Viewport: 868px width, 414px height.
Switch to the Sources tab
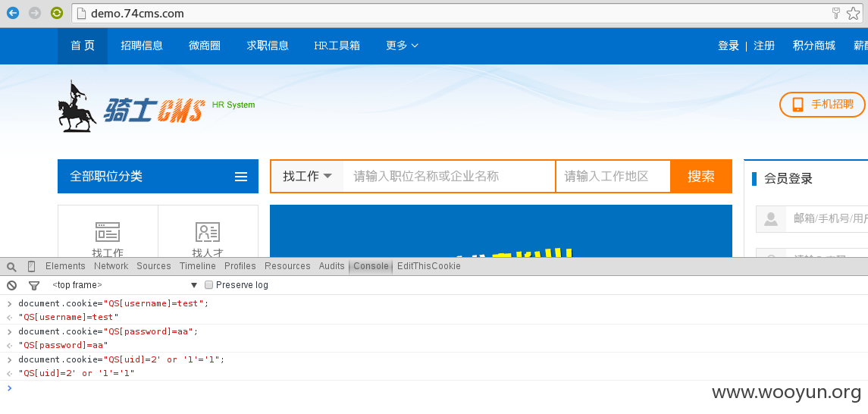(x=154, y=266)
